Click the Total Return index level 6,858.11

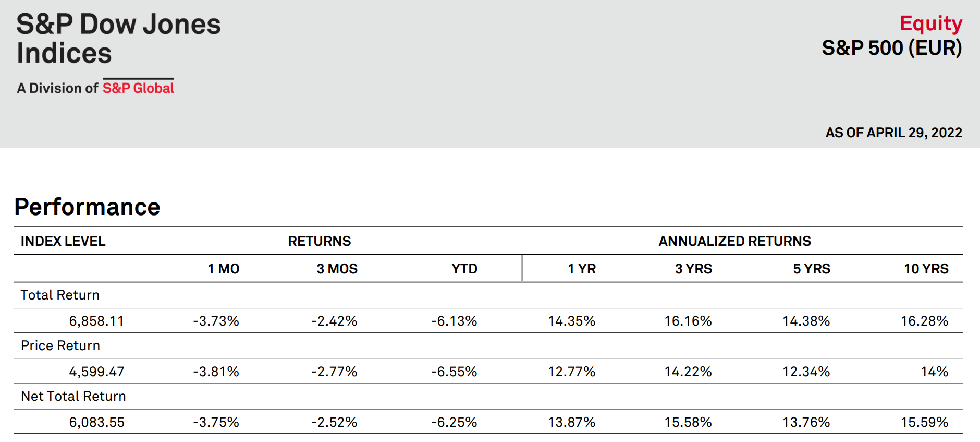tap(96, 321)
